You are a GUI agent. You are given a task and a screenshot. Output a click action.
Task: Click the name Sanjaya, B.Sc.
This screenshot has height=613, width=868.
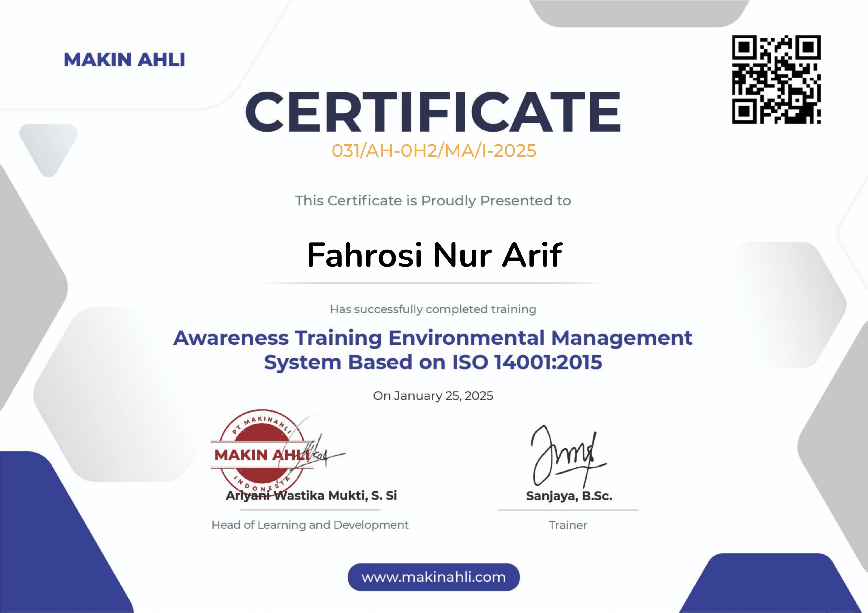[x=569, y=496]
